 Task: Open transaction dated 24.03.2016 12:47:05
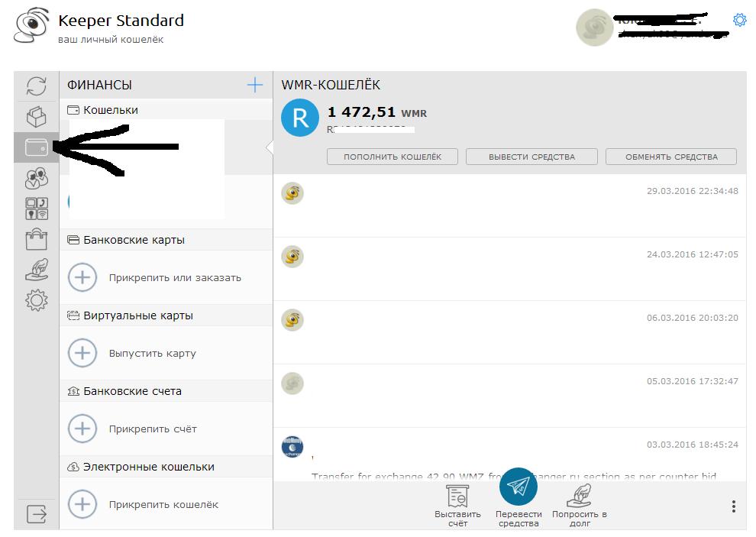[509, 269]
